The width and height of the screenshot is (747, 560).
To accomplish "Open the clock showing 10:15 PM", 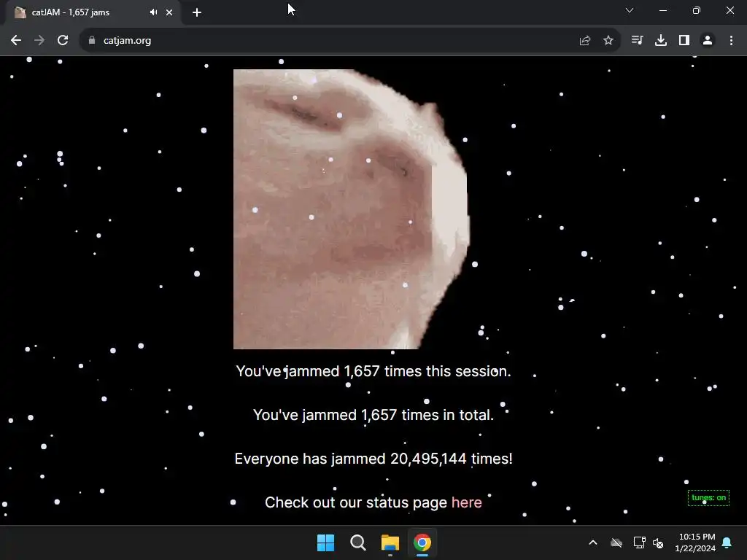I will tap(695, 542).
